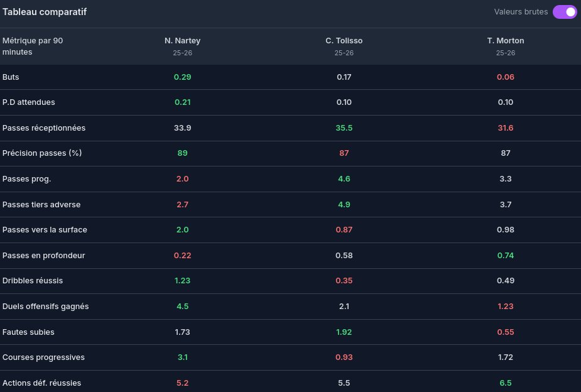Click the Passes en profondeur label
The image size is (581, 392).
pos(44,256)
